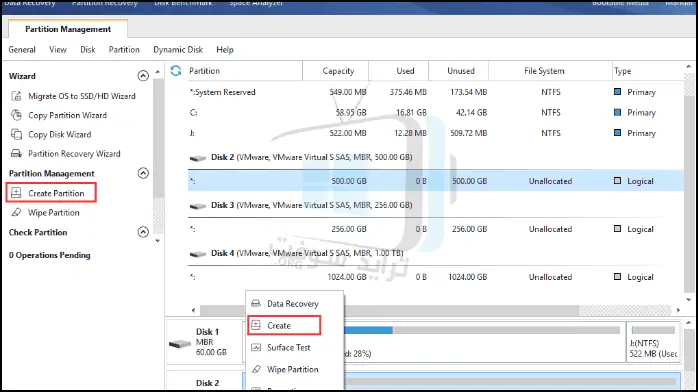Select the Partition Management tab

point(68,29)
